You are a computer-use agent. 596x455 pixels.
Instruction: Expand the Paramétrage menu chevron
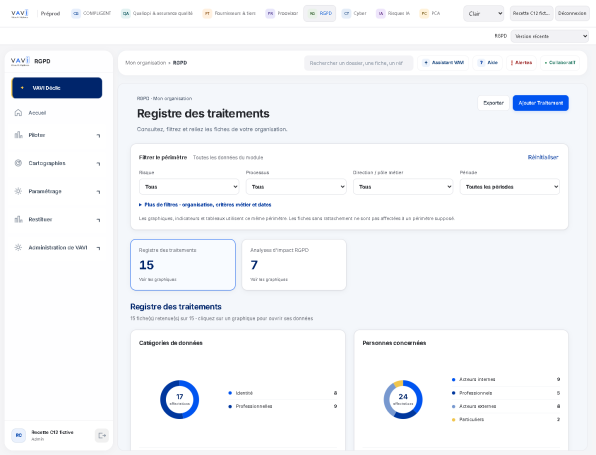[98, 192]
